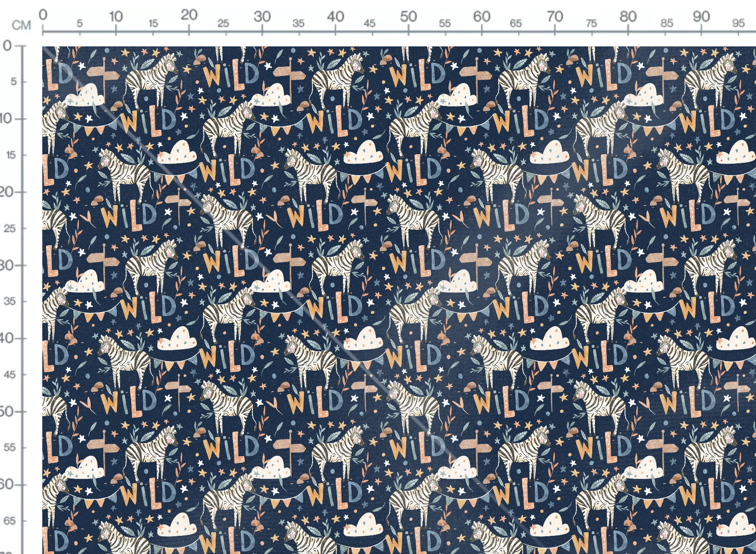The image size is (756, 554).
Task: Click the 25 label on vertical ruler
Action: click(x=10, y=228)
